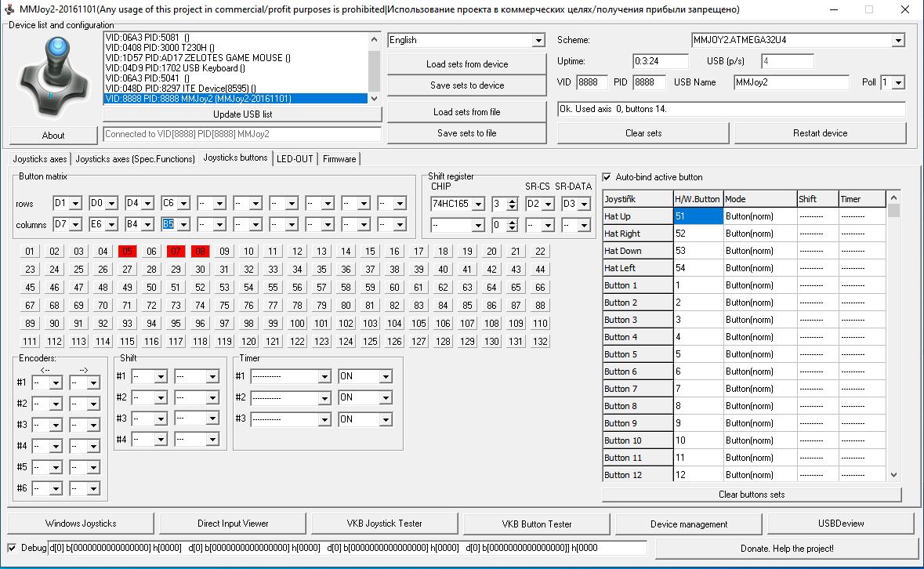The height and width of the screenshot is (569, 924).
Task: Click Clear sets button
Action: (x=643, y=133)
